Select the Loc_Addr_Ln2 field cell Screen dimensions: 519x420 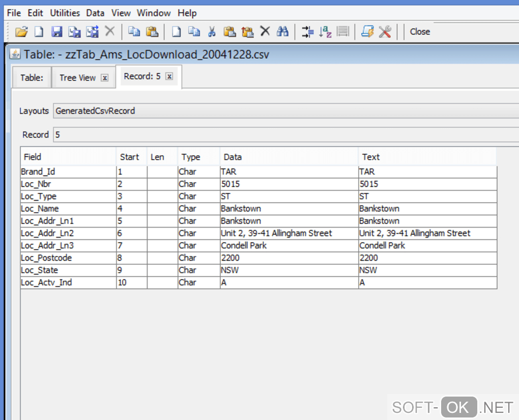point(68,233)
